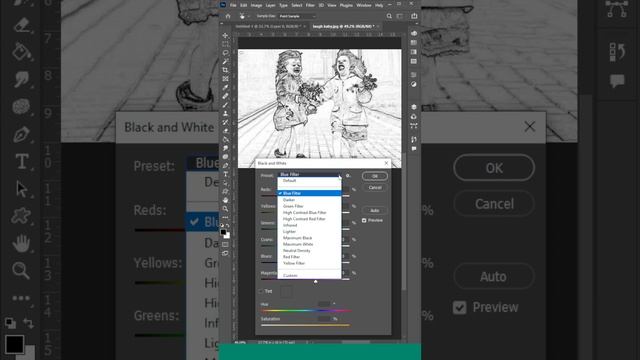Select the Frame tool in center toolbar

(x=225, y=79)
